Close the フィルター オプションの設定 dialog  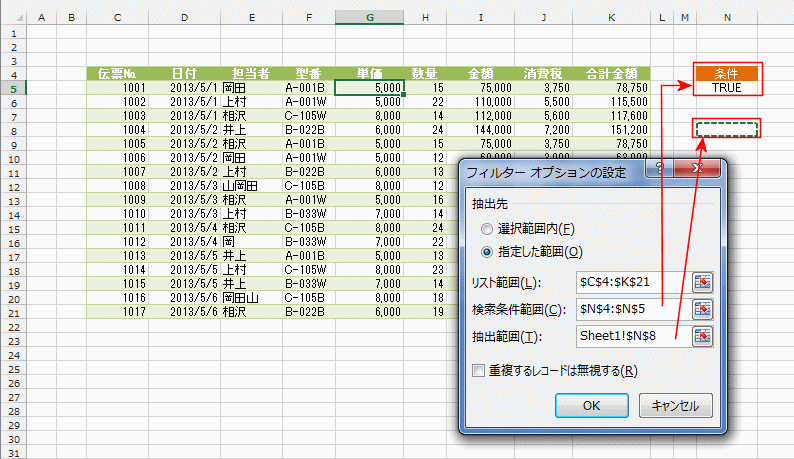click(698, 167)
